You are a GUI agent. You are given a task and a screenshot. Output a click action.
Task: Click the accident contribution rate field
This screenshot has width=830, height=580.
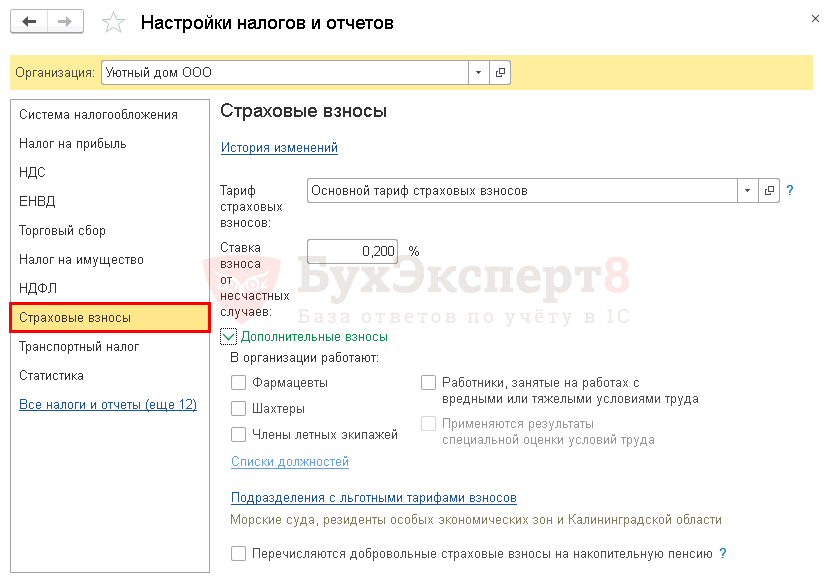click(x=352, y=251)
